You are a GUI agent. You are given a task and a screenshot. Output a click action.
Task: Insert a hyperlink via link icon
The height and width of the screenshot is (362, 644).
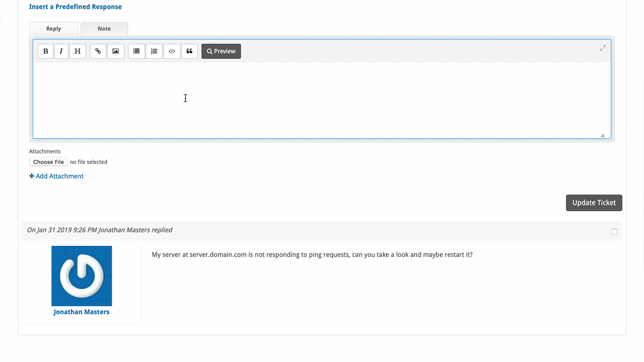click(98, 51)
